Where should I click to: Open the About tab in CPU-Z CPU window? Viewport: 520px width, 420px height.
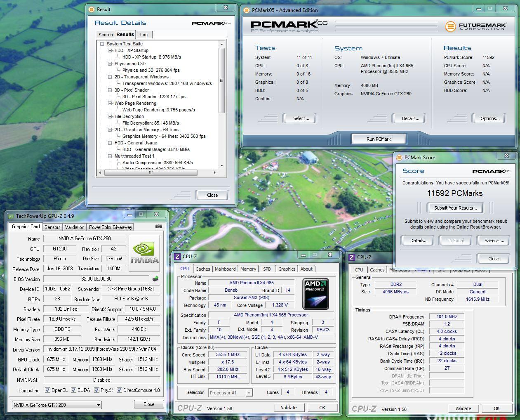(x=306, y=269)
